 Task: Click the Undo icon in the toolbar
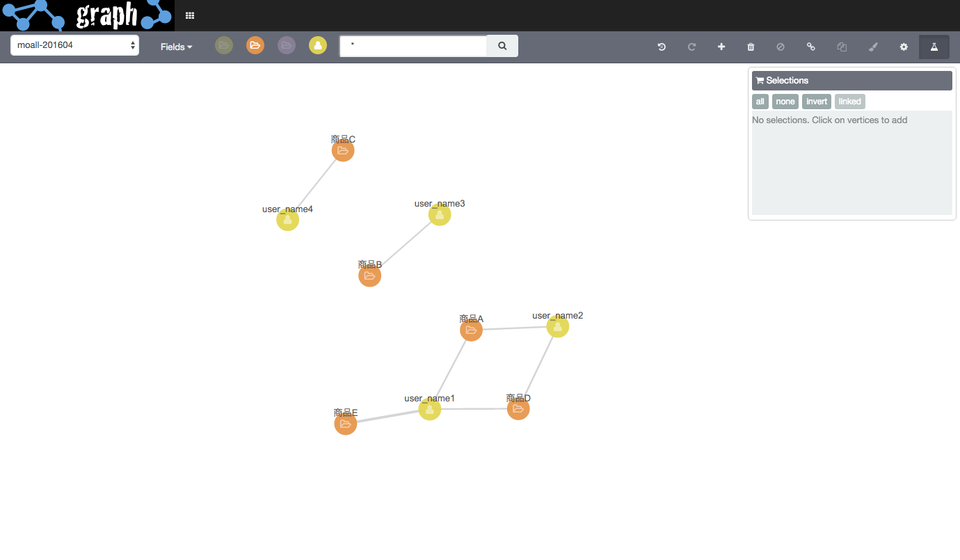661,47
